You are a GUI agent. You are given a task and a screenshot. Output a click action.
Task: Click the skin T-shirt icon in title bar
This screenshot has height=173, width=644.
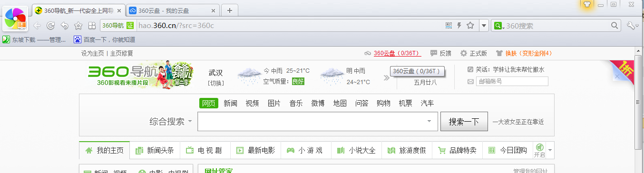point(587,4)
